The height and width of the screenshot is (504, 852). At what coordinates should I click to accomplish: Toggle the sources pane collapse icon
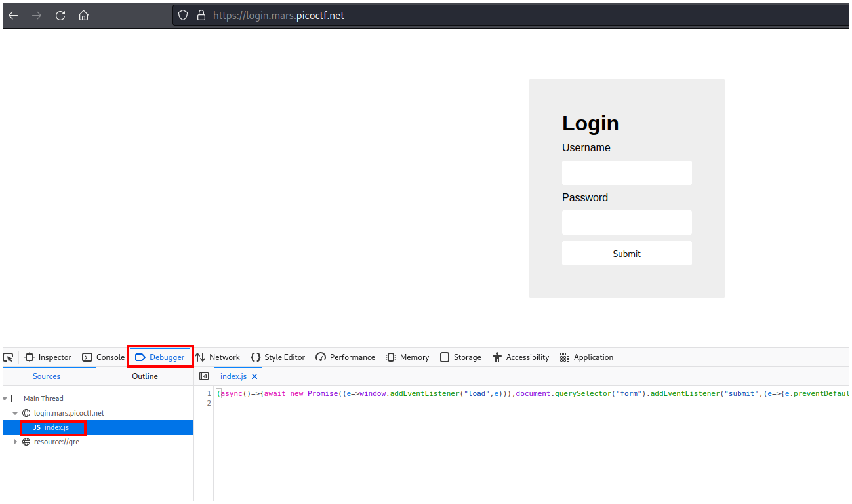(204, 376)
